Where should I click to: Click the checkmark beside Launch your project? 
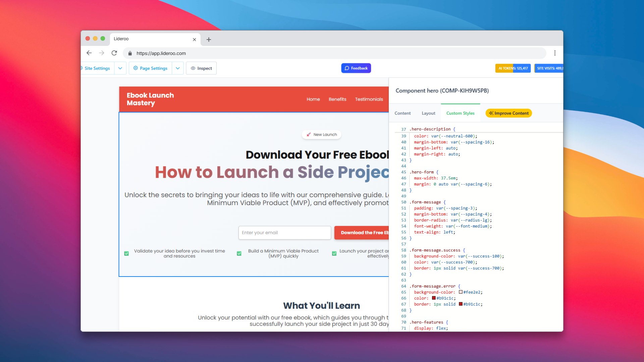coord(334,254)
